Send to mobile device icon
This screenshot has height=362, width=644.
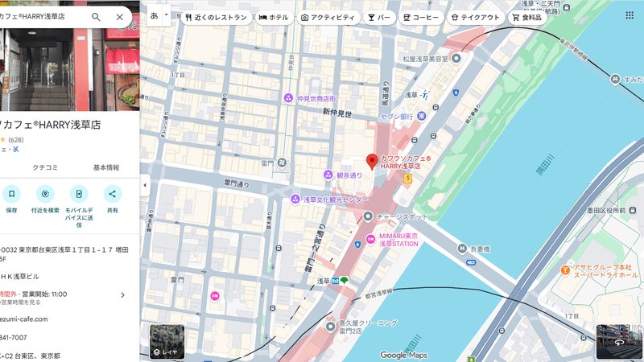pos(79,194)
